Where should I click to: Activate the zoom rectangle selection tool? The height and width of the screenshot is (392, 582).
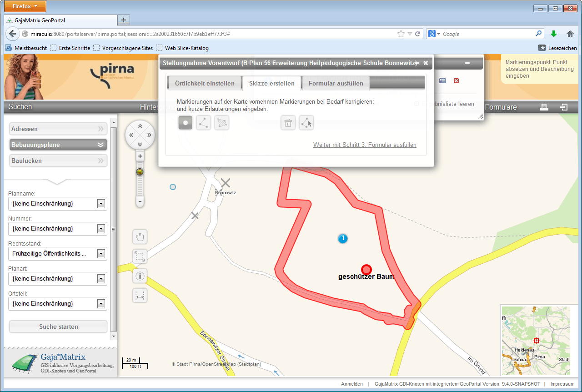coord(140,256)
